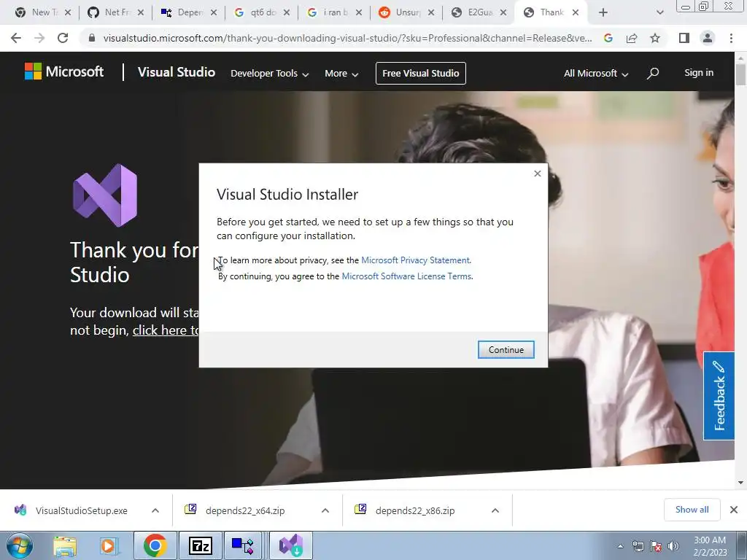The height and width of the screenshot is (560, 747).
Task: Open the Feedback side tab
Action: [x=719, y=396]
